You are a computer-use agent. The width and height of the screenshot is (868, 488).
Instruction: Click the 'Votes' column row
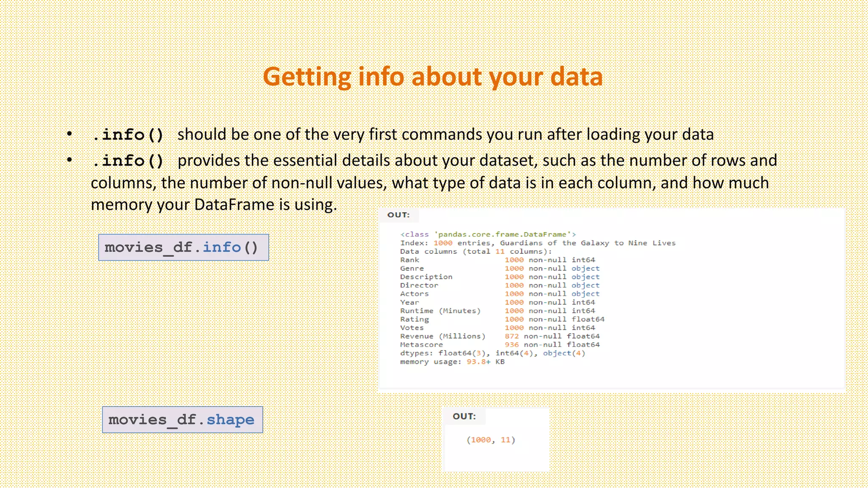(498, 327)
